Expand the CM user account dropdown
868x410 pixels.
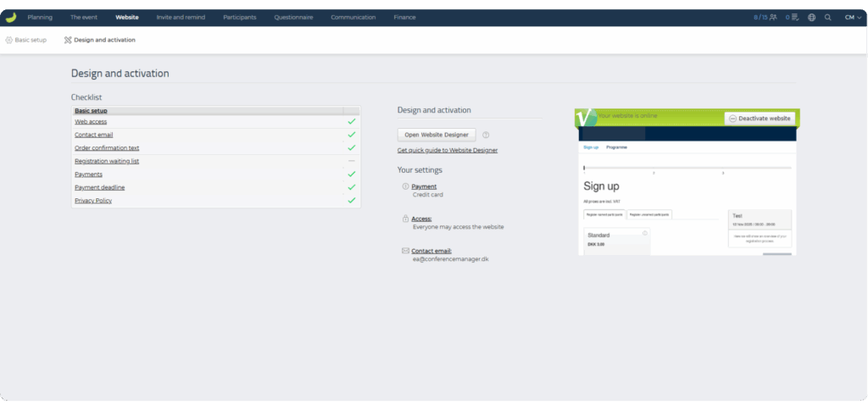click(853, 17)
